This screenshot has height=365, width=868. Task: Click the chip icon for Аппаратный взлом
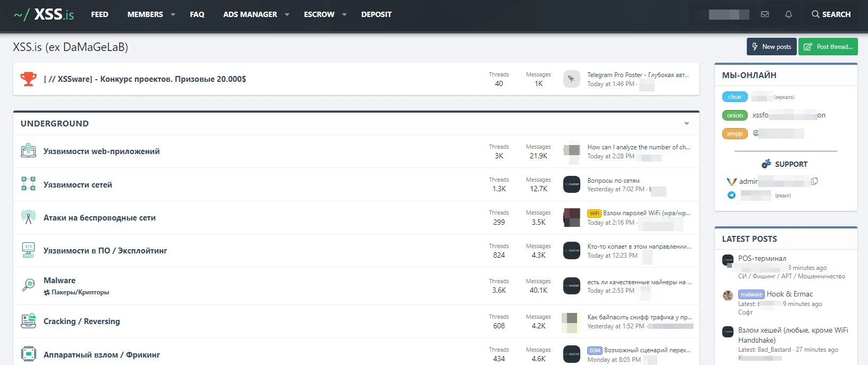tap(28, 354)
